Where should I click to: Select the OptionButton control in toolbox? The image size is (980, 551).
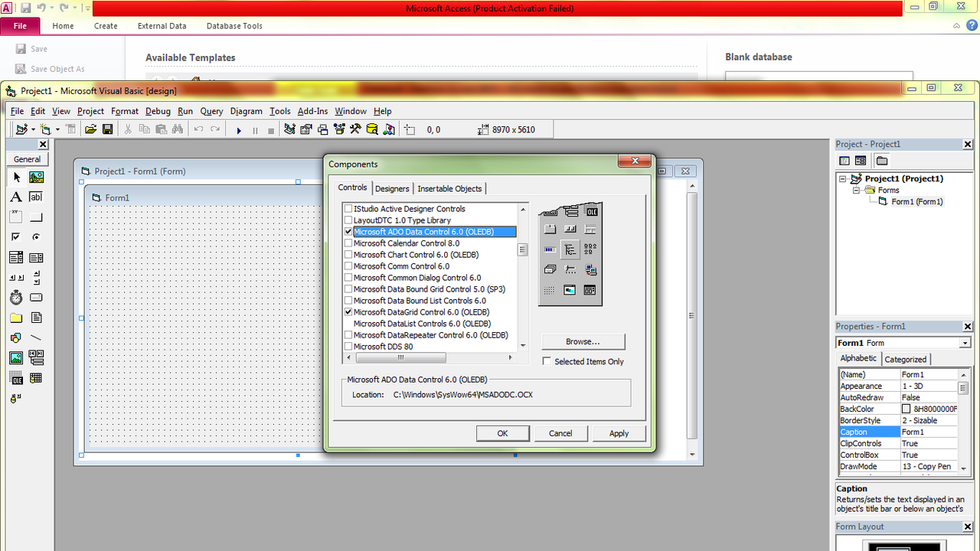coord(36,237)
